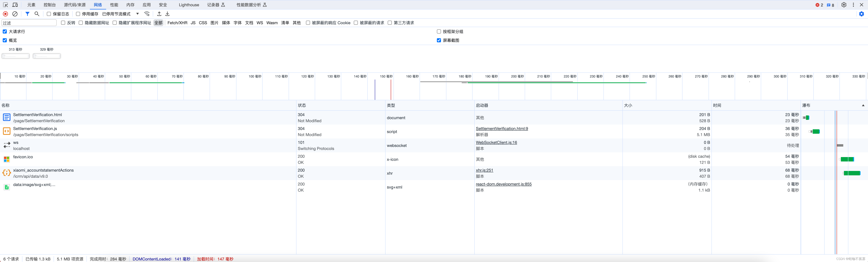Check the 停用缓存 checkbox
868x262 pixels.
(x=78, y=14)
